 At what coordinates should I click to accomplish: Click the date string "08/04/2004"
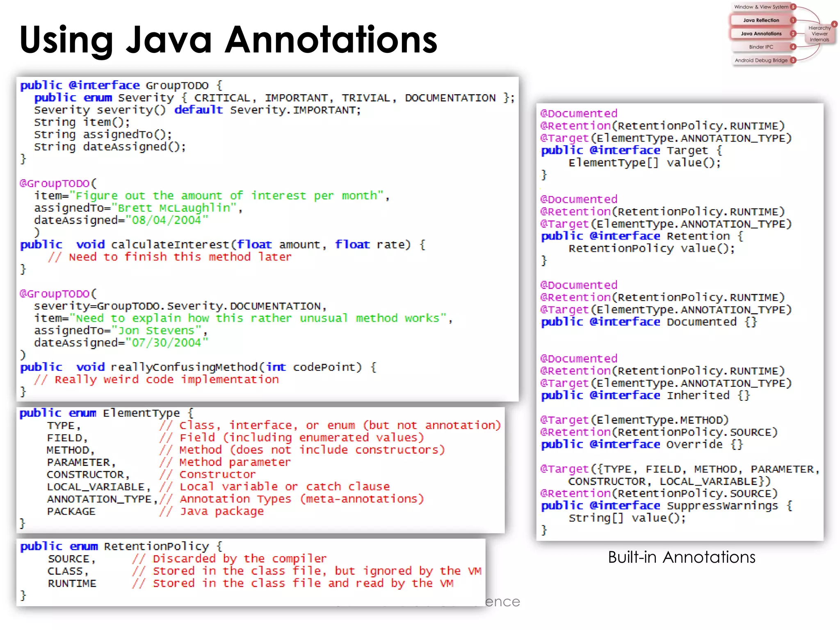pyautogui.click(x=167, y=220)
